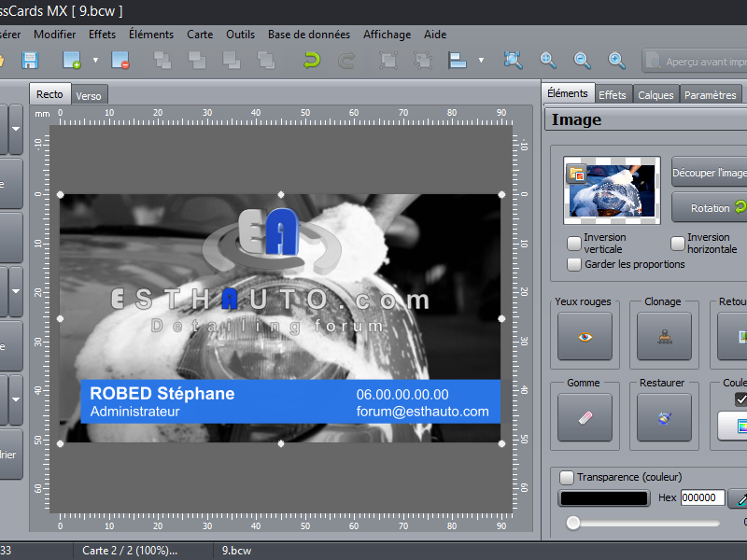Click the Retouche tool button at the panel edge

(x=732, y=336)
